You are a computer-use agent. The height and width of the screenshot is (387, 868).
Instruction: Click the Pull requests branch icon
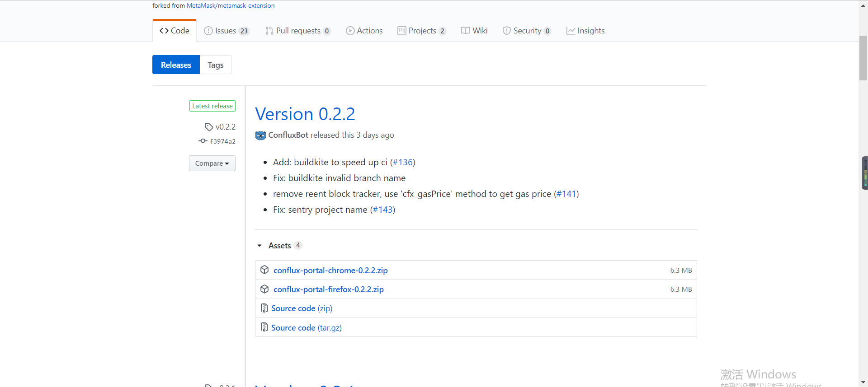coord(269,31)
